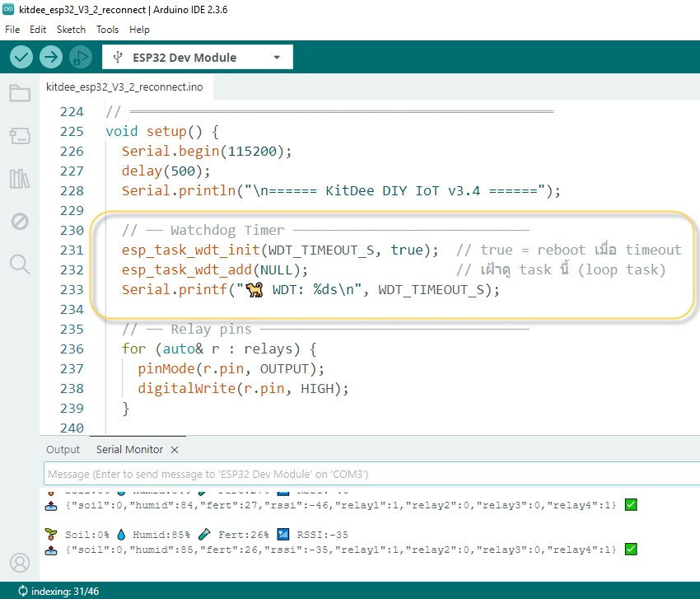
Task: Click the user account icon
Action: click(20, 562)
